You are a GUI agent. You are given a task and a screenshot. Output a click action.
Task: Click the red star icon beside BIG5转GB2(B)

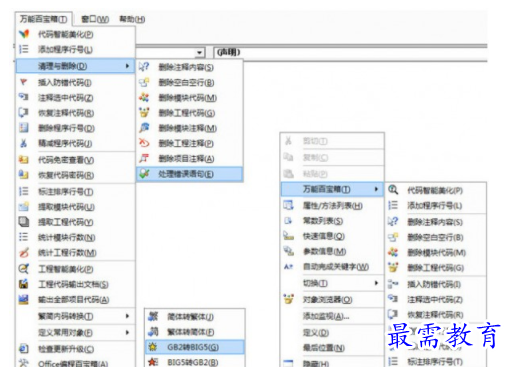[x=153, y=362]
